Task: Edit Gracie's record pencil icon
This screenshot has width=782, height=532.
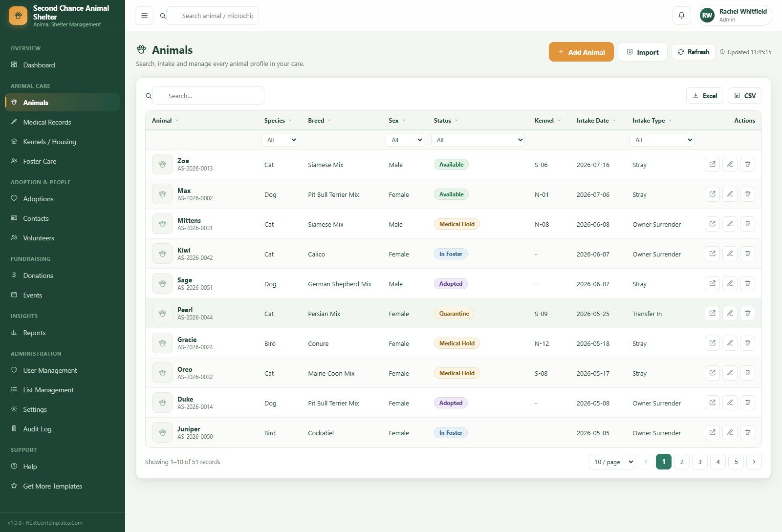Action: click(730, 343)
